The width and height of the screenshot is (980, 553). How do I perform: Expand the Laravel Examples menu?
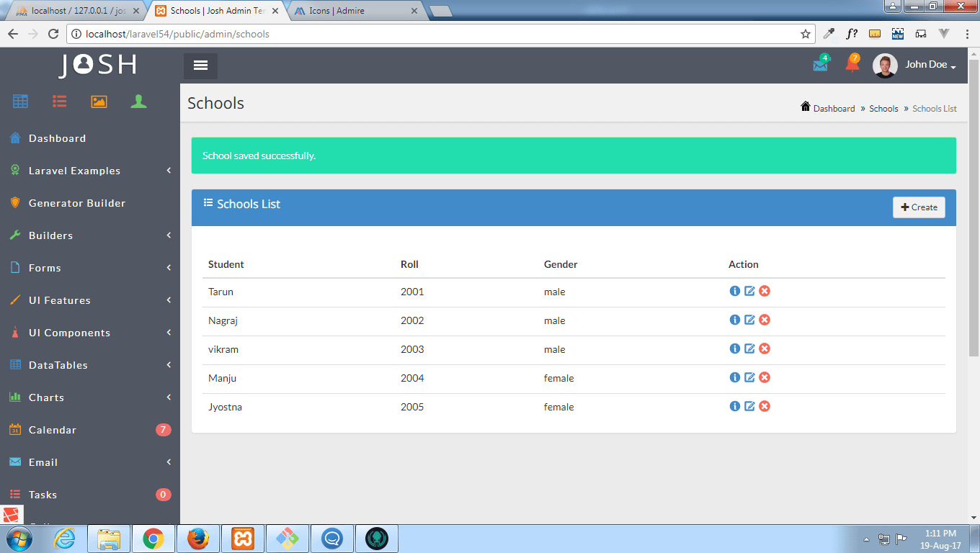[x=74, y=171]
